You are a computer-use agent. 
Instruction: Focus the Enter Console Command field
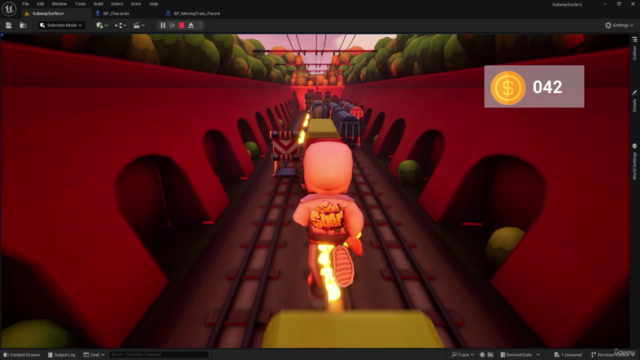(159, 355)
